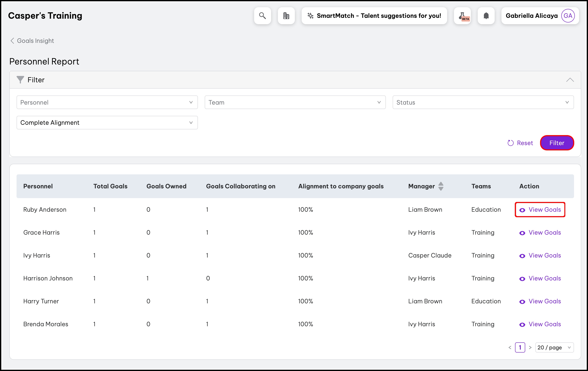Click the search magnifier icon
588x371 pixels.
coord(262,16)
